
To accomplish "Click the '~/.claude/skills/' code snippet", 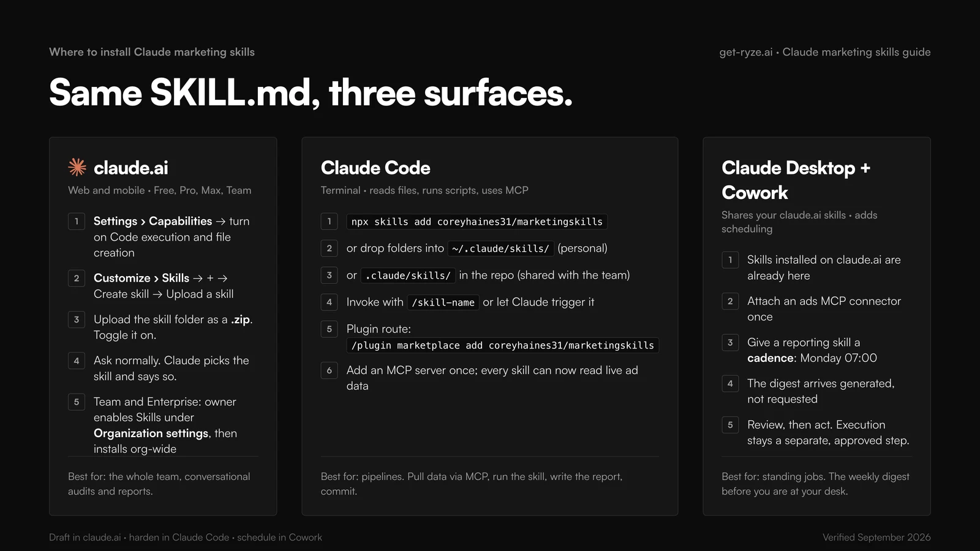I will (500, 249).
